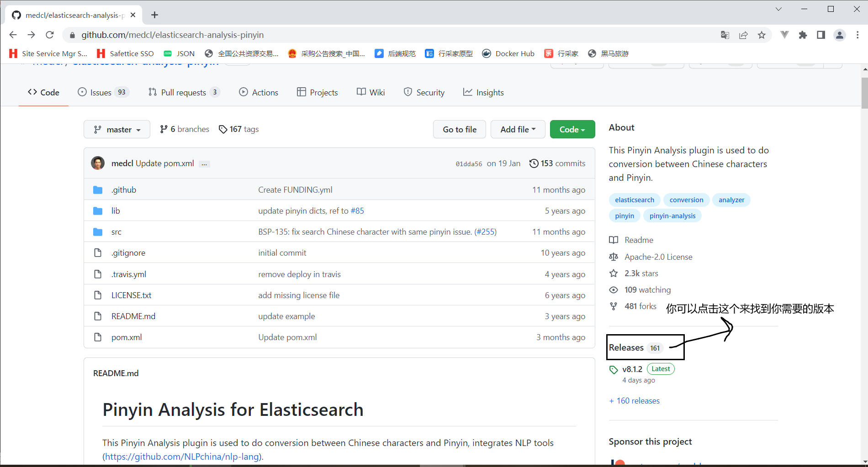This screenshot has height=467, width=868.
Task: Open the JSON bookmark
Action: click(x=179, y=53)
